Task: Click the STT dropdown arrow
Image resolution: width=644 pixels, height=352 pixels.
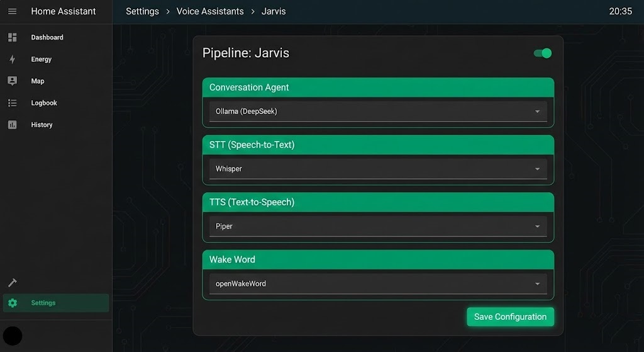Action: coord(537,169)
